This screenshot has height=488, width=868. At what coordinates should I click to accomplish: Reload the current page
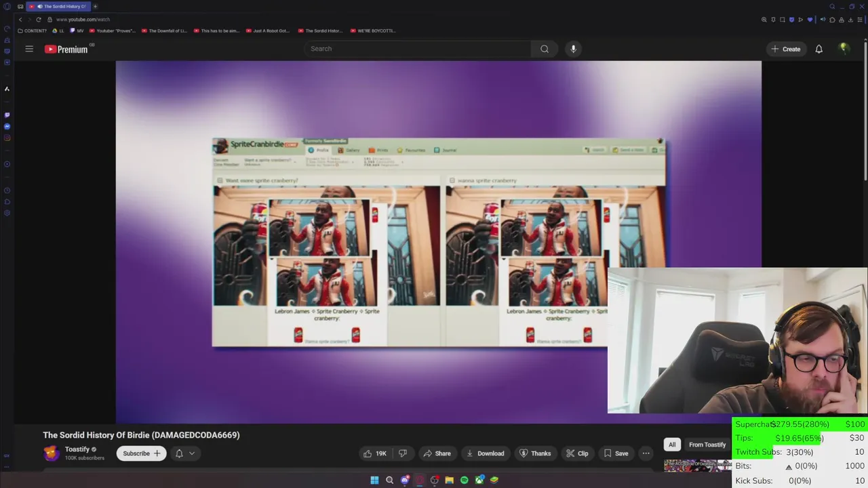(39, 20)
